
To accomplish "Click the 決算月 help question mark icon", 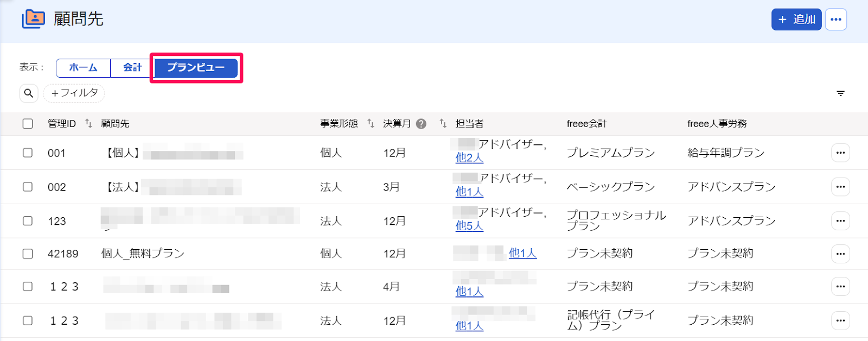I will tap(421, 124).
